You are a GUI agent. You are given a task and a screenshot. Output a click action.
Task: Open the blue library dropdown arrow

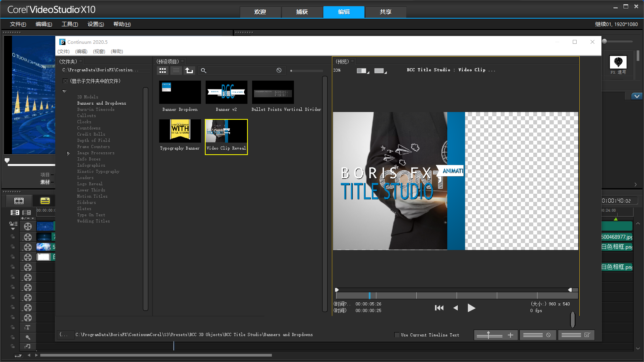click(x=637, y=96)
